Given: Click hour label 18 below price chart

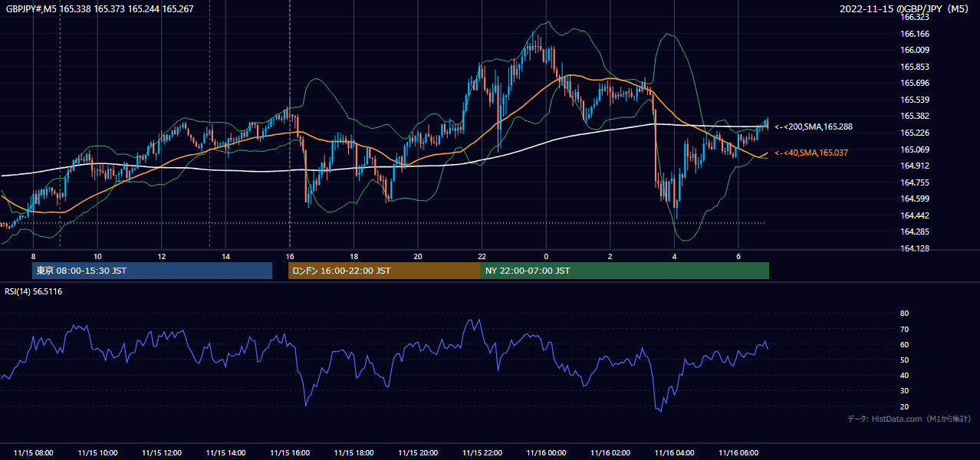Looking at the screenshot, I should point(354,256).
